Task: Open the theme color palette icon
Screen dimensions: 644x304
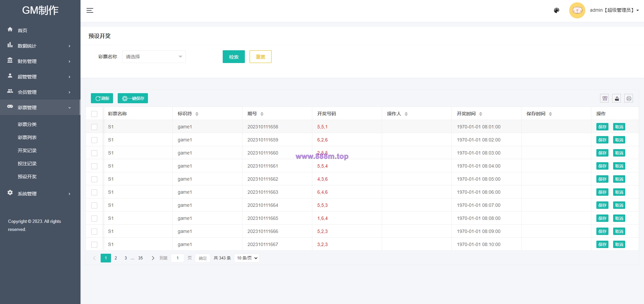Action: point(556,10)
